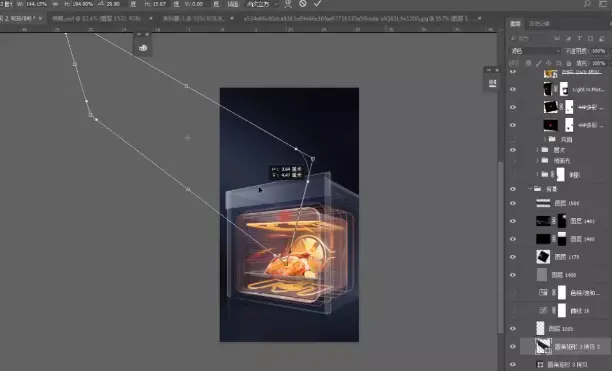Click the layer mask thumbnail of 图层 1481
Viewport: 612px width, 371px height.
(562, 221)
